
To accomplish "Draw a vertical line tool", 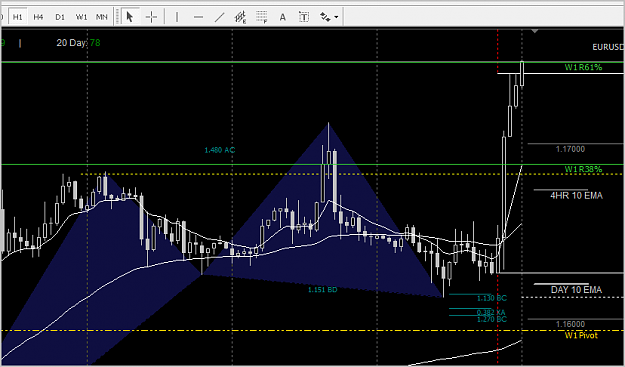I will 177,17.
